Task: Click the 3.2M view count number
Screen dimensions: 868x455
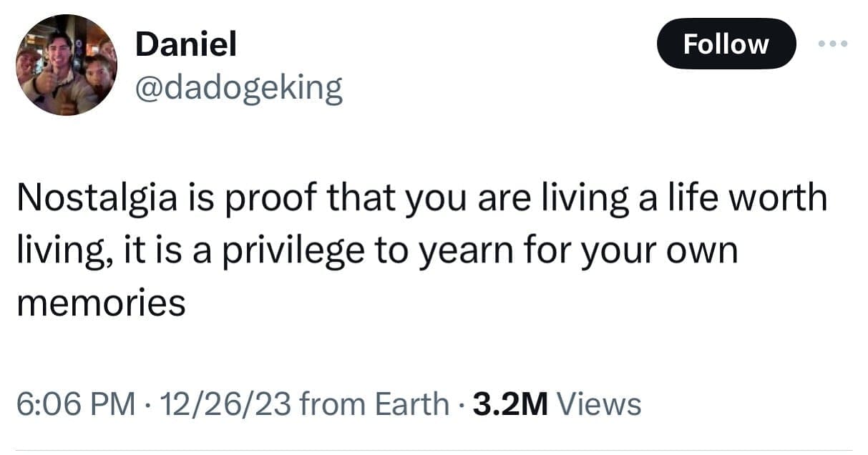Action: [510, 404]
